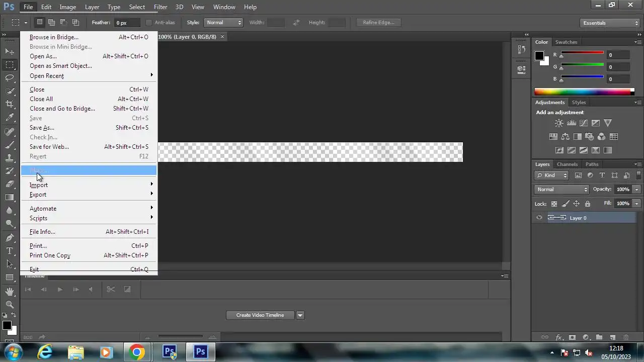
Task: Click the Add layer mask icon
Action: pos(572,337)
